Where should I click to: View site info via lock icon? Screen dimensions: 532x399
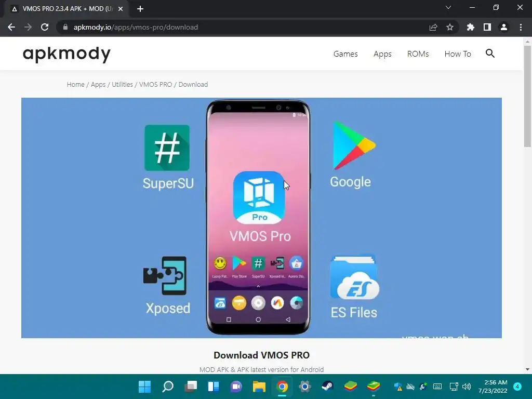(x=65, y=27)
